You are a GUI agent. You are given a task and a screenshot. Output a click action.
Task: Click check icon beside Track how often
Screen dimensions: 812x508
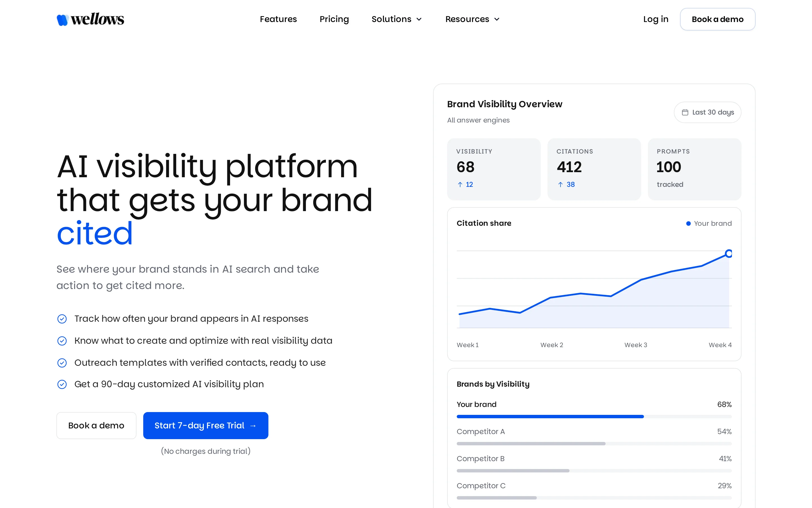[x=62, y=319]
